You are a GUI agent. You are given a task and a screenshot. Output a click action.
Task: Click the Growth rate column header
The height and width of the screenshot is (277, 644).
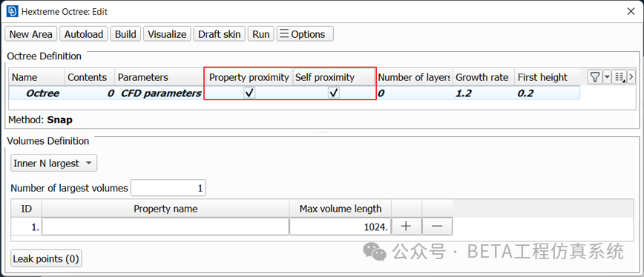point(484,77)
